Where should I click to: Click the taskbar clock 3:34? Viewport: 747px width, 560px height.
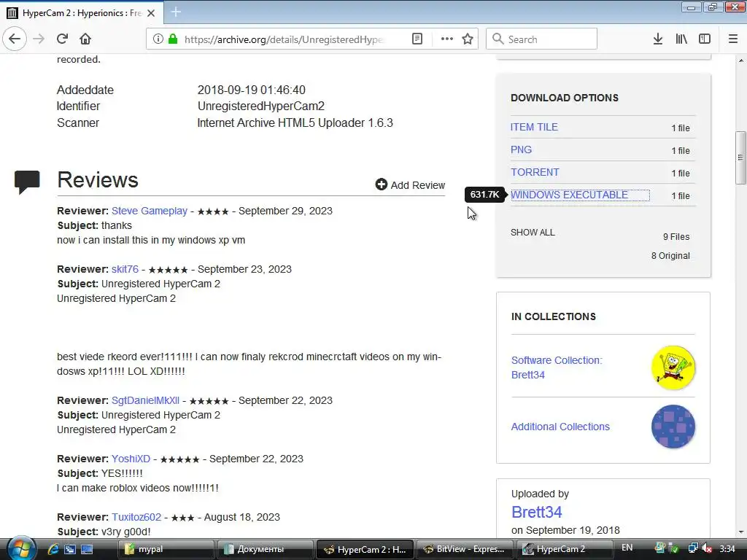pyautogui.click(x=727, y=548)
